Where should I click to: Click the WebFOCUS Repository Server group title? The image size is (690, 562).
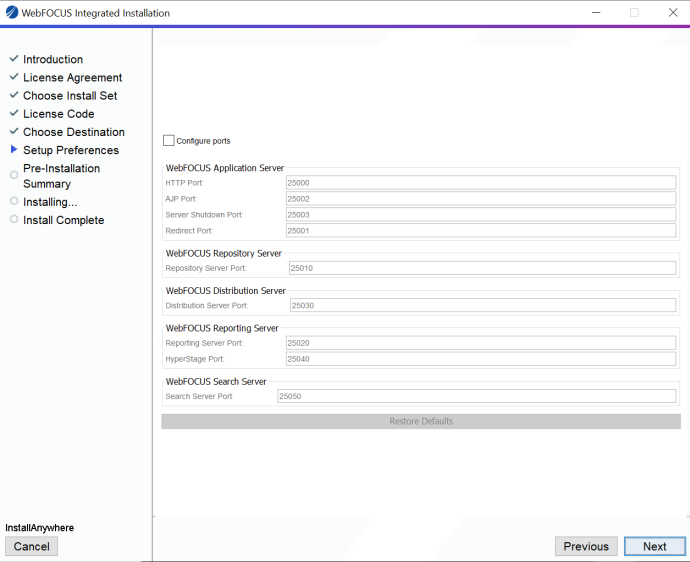tap(224, 253)
